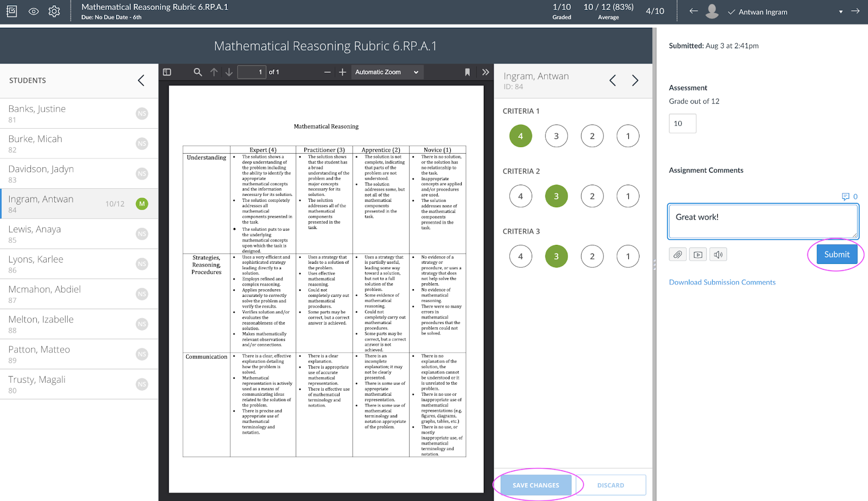The height and width of the screenshot is (501, 868).
Task: Open the gradebook icon in top bar
Action: 12,11
